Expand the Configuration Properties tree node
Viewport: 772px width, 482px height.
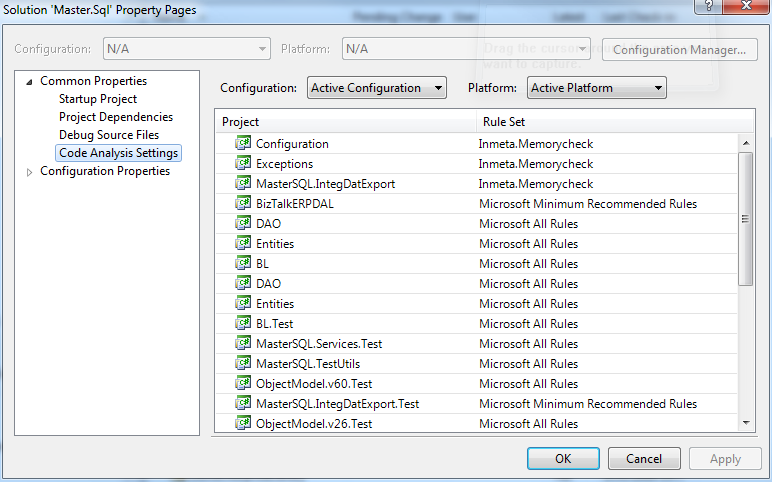click(x=30, y=172)
